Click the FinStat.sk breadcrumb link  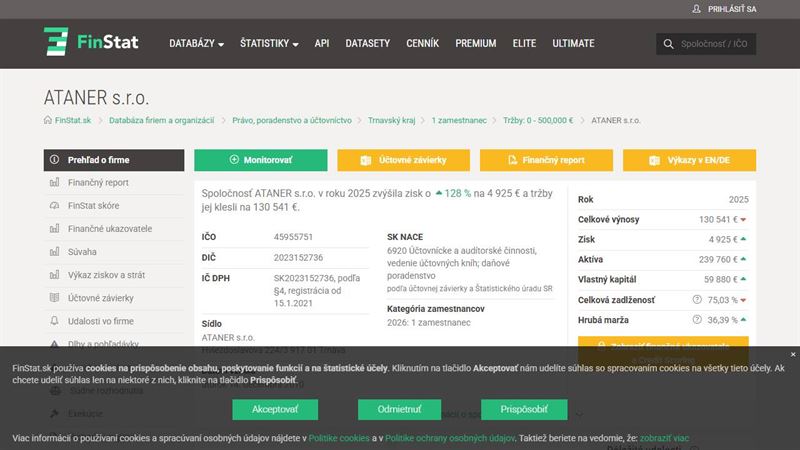coord(73,120)
